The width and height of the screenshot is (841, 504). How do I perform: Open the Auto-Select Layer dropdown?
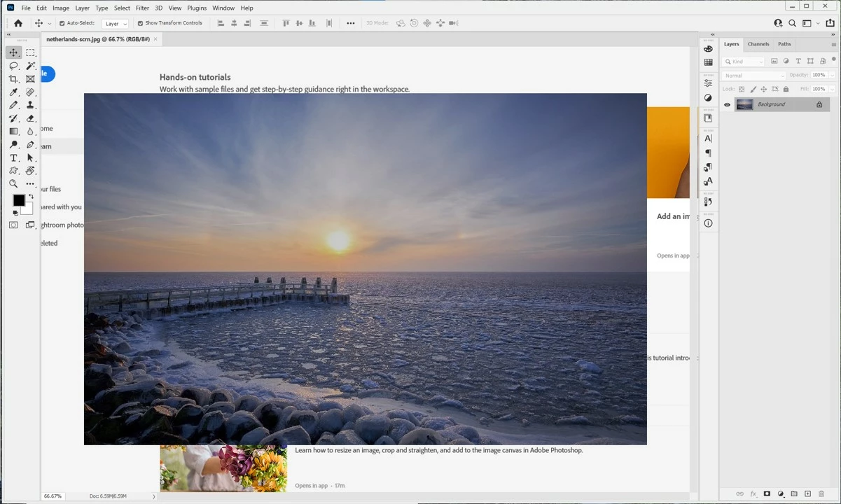pyautogui.click(x=116, y=24)
